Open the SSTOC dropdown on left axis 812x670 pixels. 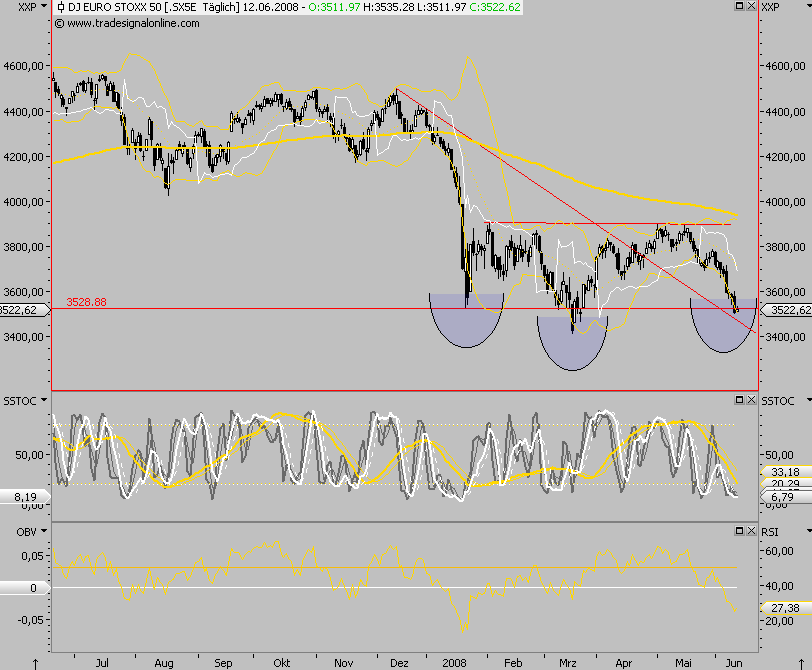coord(44,400)
